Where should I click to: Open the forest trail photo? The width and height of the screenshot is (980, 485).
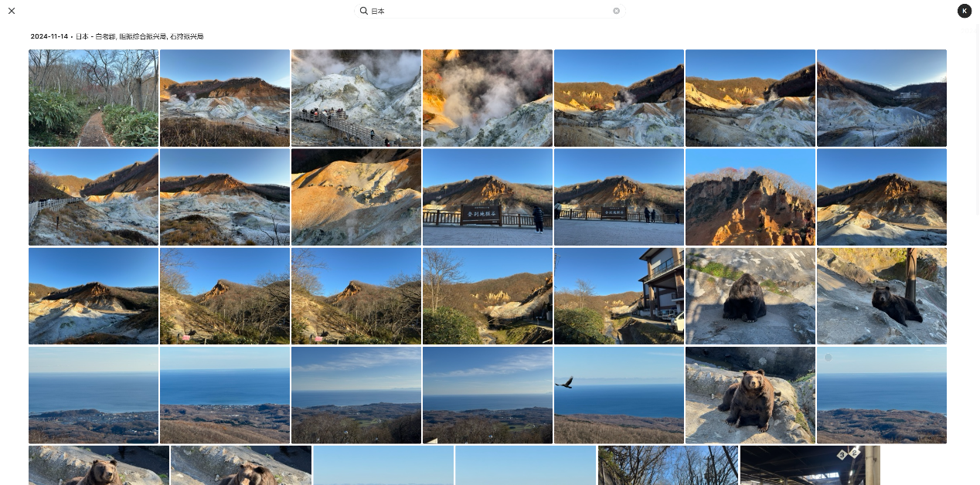(x=94, y=98)
